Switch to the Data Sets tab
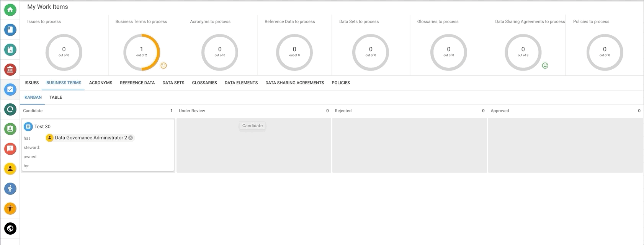 click(173, 83)
